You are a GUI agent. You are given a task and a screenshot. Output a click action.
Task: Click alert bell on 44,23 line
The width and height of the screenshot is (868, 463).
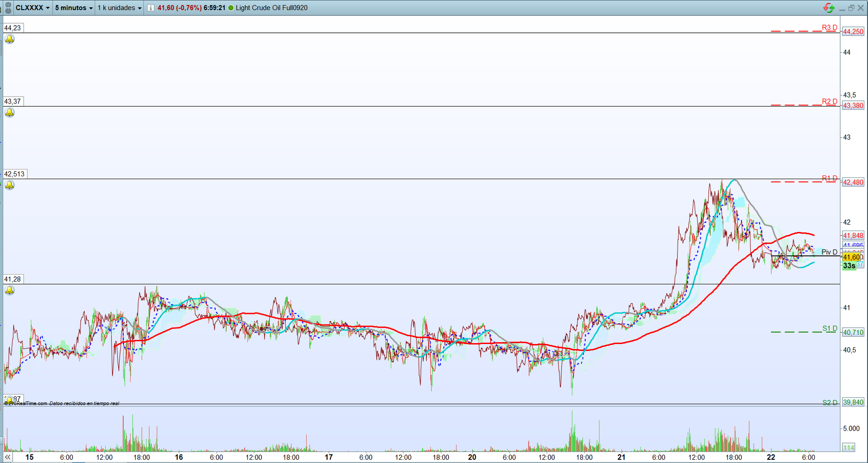[x=9, y=39]
